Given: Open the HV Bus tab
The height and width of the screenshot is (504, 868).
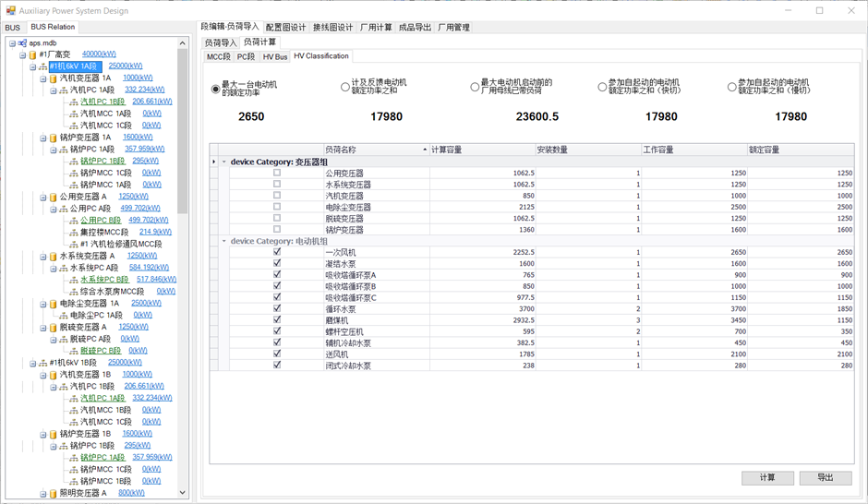Looking at the screenshot, I should (275, 56).
